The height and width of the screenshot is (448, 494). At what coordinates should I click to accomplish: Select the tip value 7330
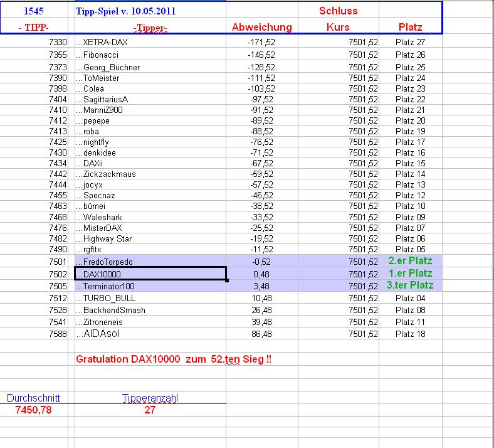[34, 42]
